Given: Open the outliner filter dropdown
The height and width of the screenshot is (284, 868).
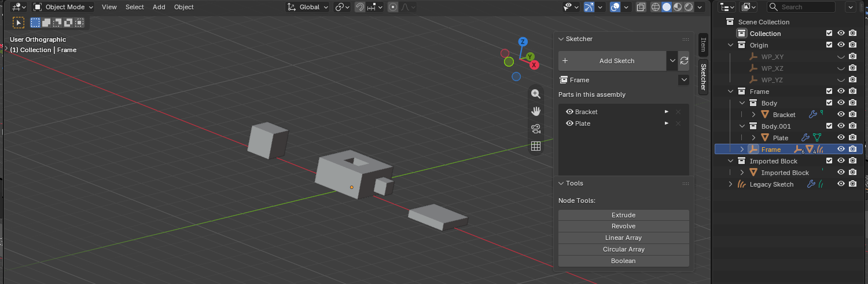Looking at the screenshot, I should 851,7.
